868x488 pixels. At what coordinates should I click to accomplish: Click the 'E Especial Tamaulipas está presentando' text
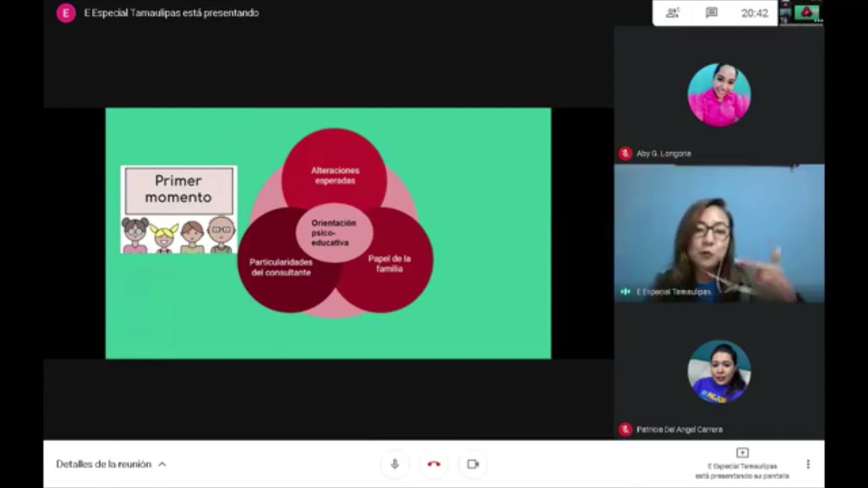(171, 13)
